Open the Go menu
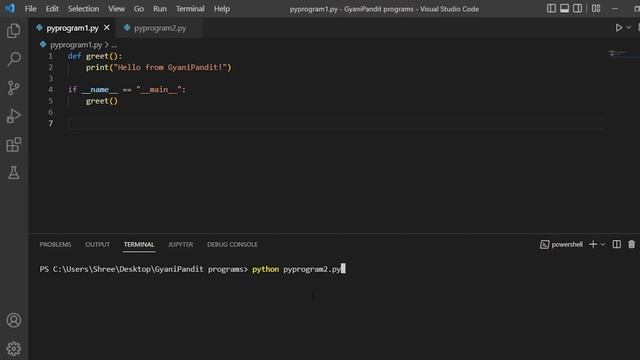 tap(139, 9)
